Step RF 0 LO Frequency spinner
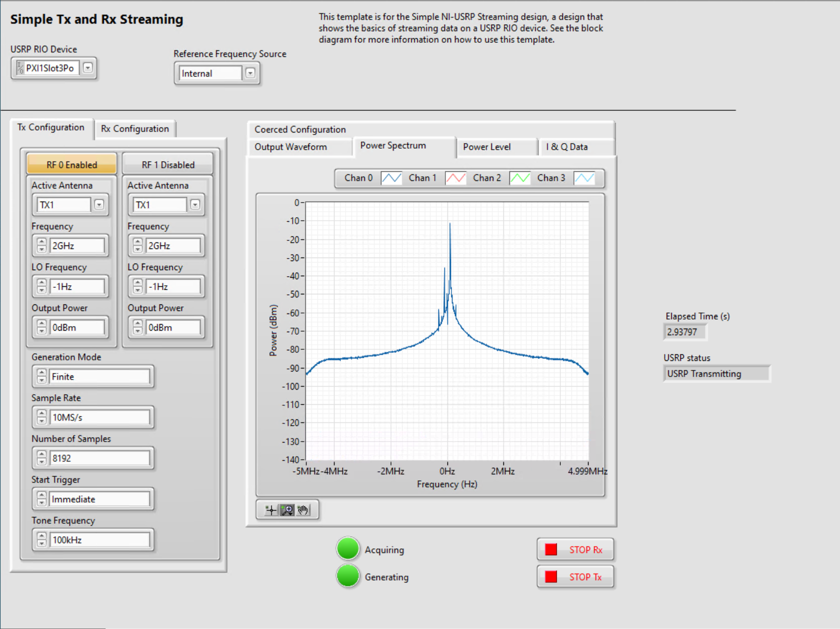 (42, 287)
